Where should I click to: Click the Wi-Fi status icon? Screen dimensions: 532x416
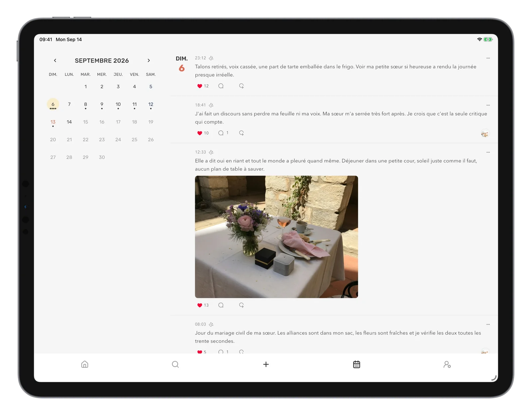479,39
